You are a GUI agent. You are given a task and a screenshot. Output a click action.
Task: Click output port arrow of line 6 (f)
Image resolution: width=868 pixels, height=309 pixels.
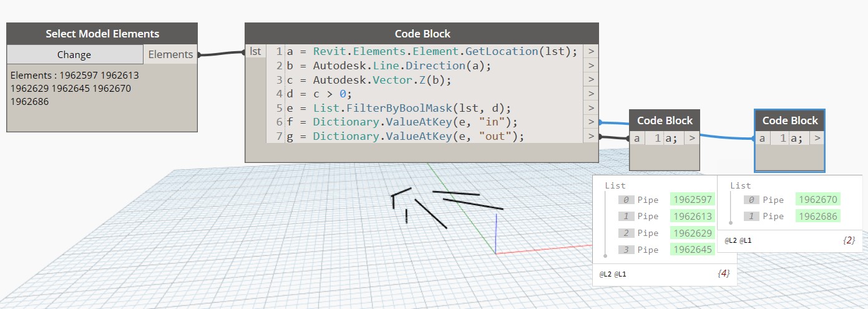coord(590,122)
